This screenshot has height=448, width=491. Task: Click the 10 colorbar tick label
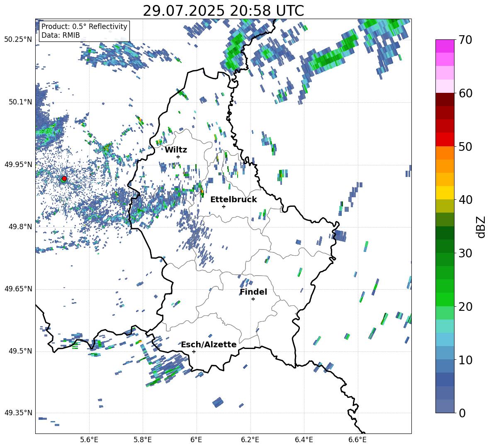tap(465, 360)
